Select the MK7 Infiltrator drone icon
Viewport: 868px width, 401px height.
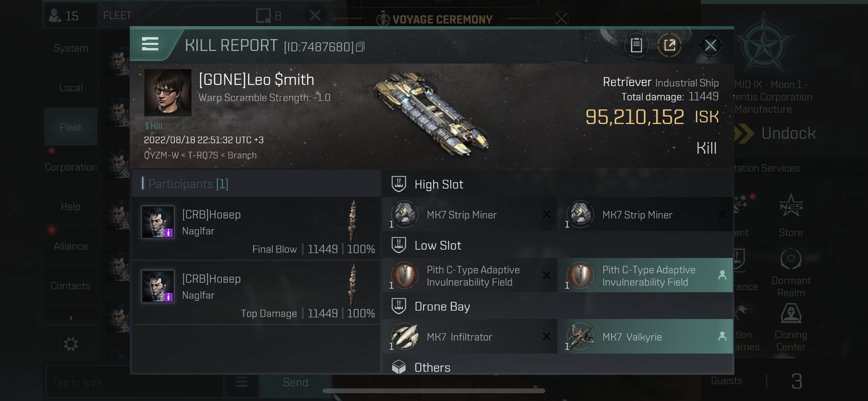(x=404, y=336)
